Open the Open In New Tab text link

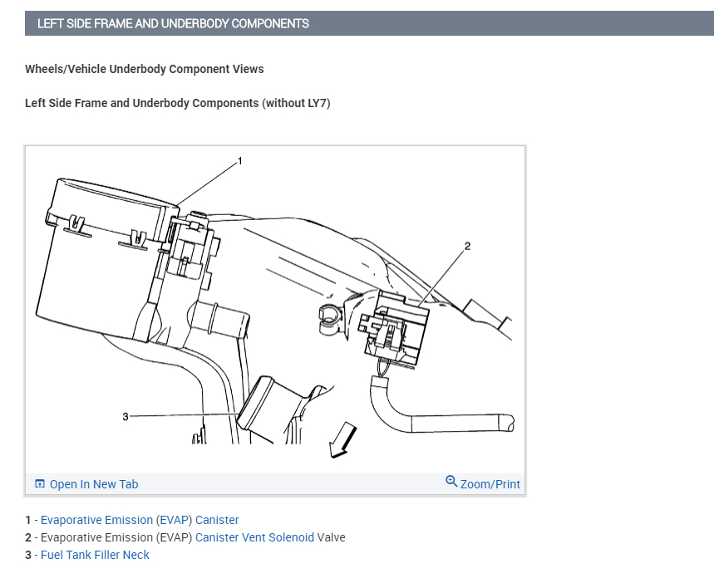[x=94, y=484]
